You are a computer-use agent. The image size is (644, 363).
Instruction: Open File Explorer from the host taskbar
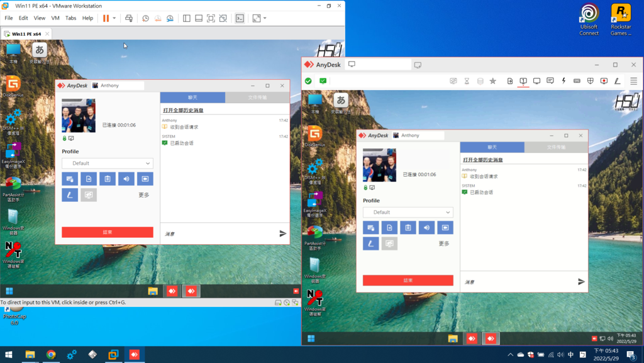coord(30,355)
